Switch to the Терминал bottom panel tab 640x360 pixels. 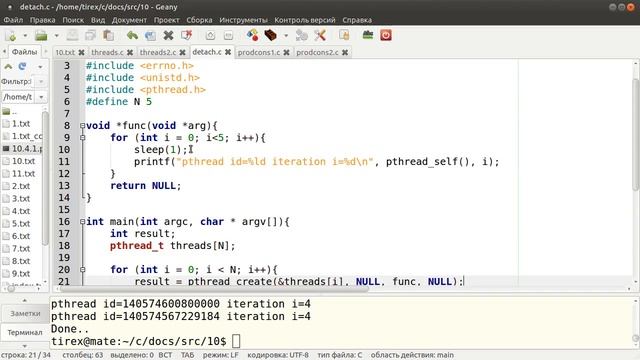(x=24, y=332)
